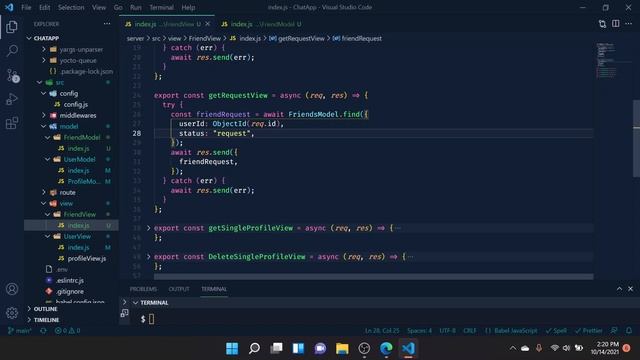Split the editor to the right
Viewport: 640px width, 360px height.
point(616,24)
